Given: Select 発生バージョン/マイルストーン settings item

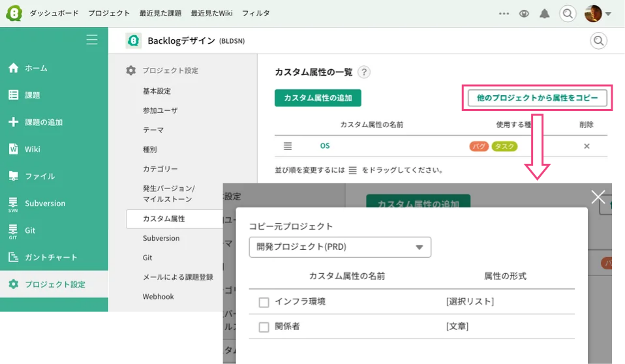Looking at the screenshot, I should coord(168,194).
